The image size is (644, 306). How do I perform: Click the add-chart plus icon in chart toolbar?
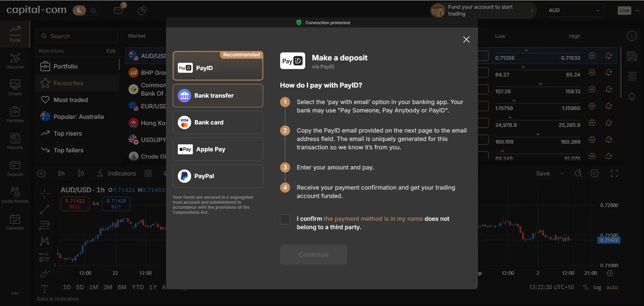41,174
